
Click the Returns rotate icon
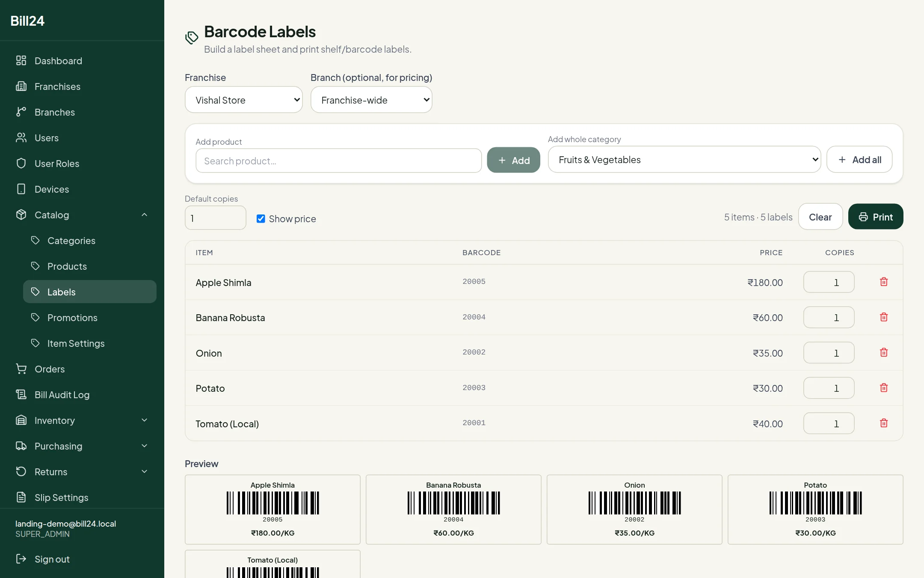21,471
